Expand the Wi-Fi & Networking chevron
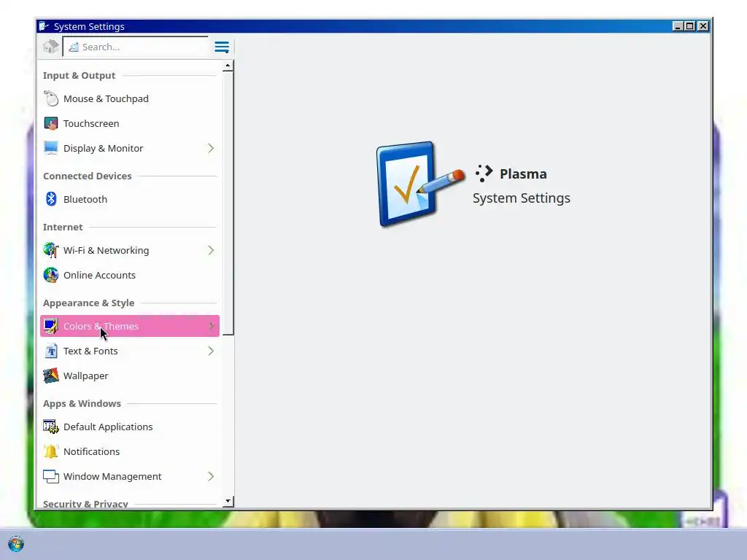Screen dimensions: 747x560 211,250
